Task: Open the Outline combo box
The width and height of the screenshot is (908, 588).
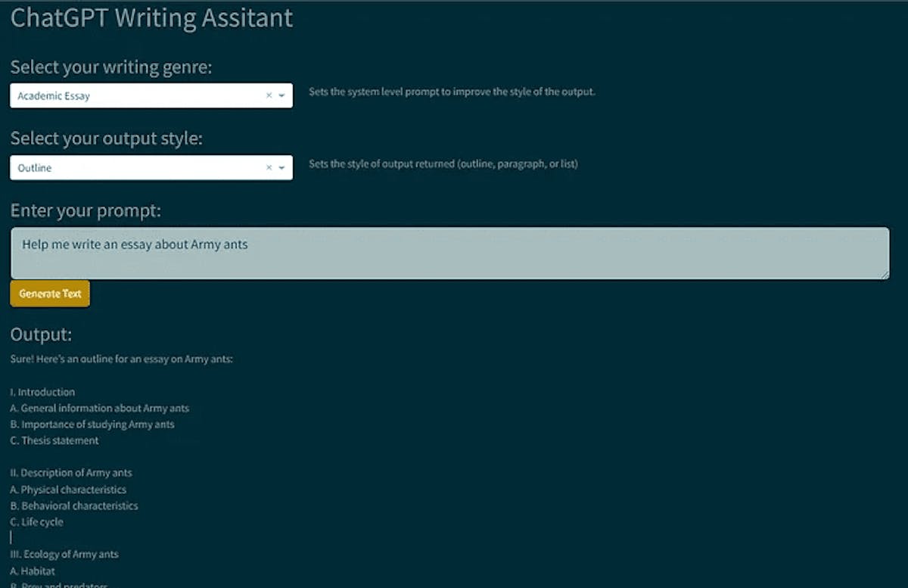Action: [136, 168]
